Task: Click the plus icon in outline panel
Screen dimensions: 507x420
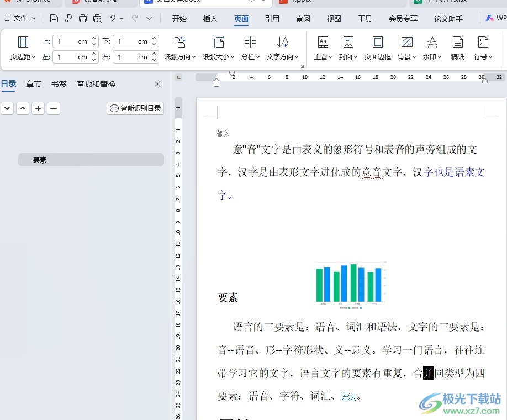Action: (38, 108)
